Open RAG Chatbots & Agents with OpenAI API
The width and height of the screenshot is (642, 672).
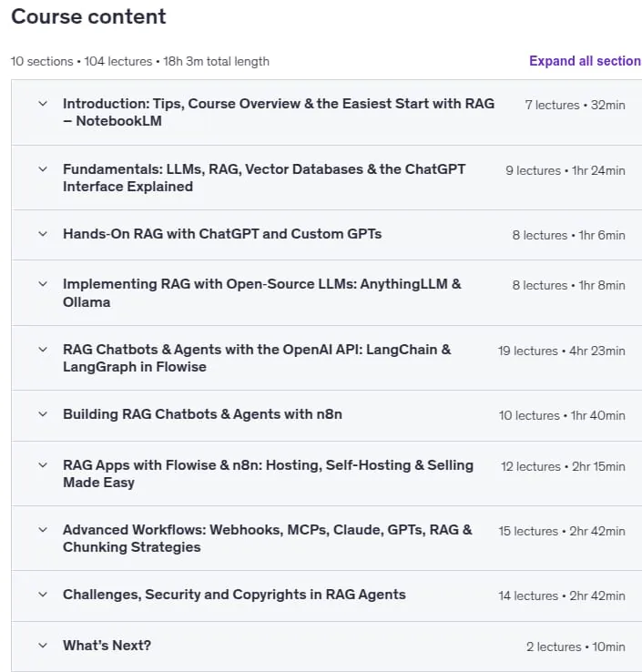coord(257,358)
